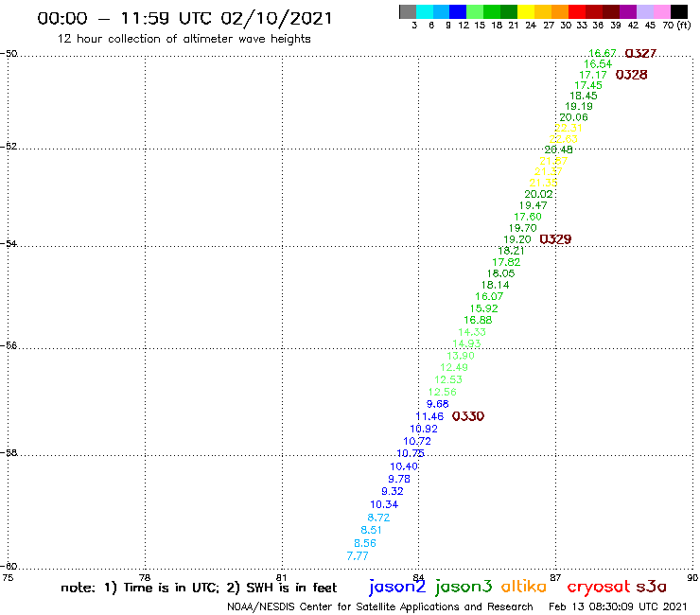Click wave height value 19.20
This screenshot has width=700, height=615.
click(517, 239)
